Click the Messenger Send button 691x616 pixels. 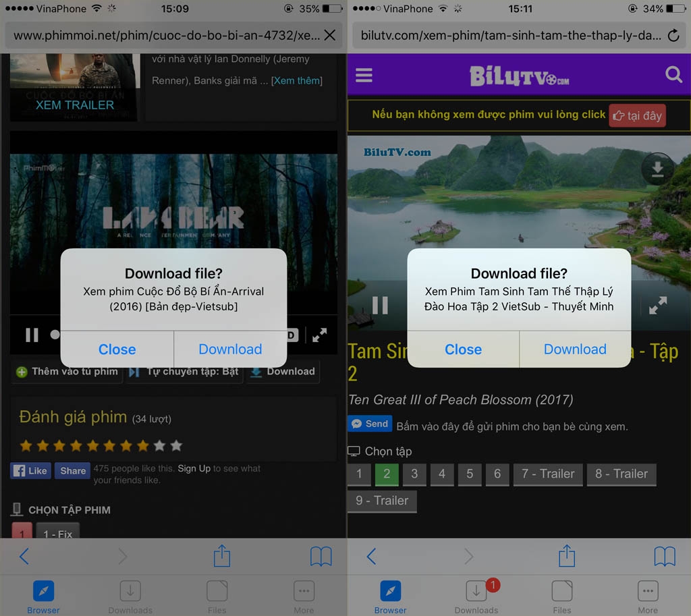tap(370, 424)
